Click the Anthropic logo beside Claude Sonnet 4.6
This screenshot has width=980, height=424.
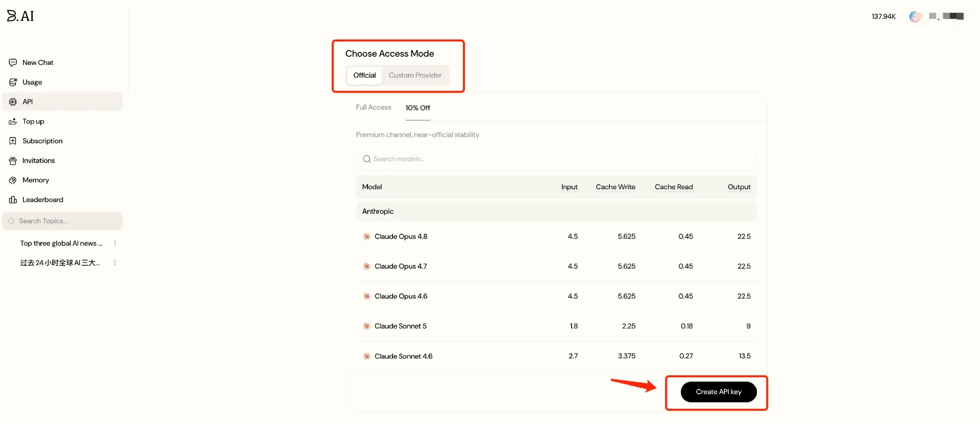366,356
